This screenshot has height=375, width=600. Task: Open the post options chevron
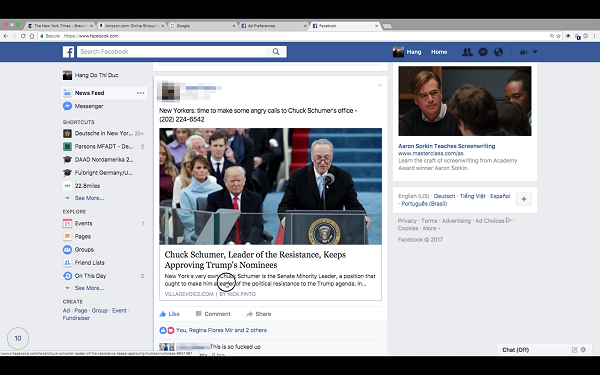pos(379,85)
